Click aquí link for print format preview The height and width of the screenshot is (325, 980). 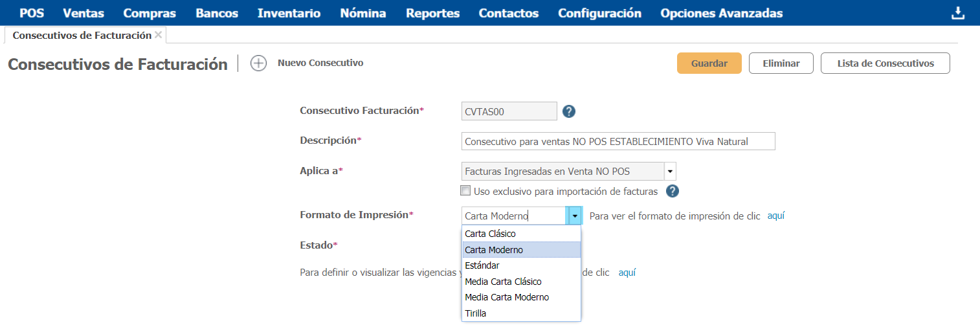click(x=775, y=216)
